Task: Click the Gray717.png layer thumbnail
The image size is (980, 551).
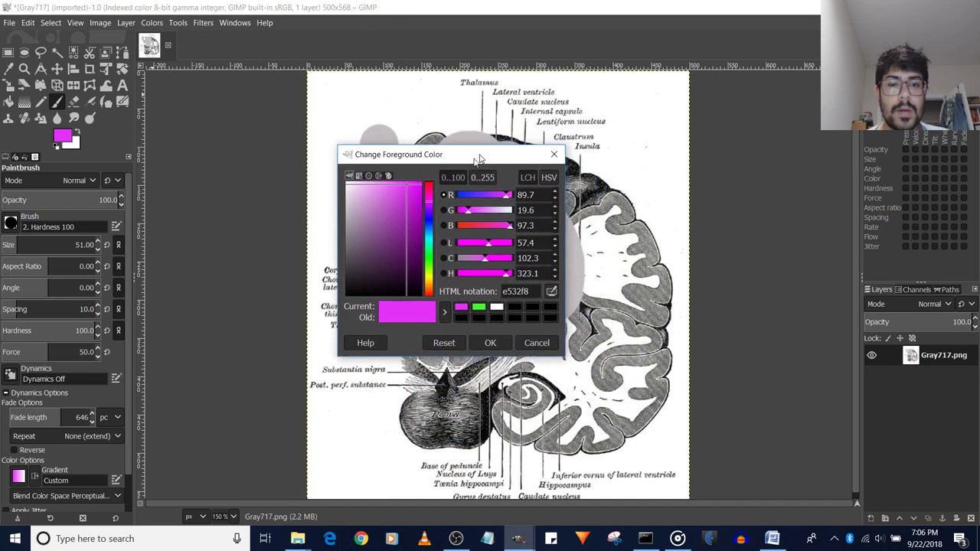Action: (x=910, y=355)
